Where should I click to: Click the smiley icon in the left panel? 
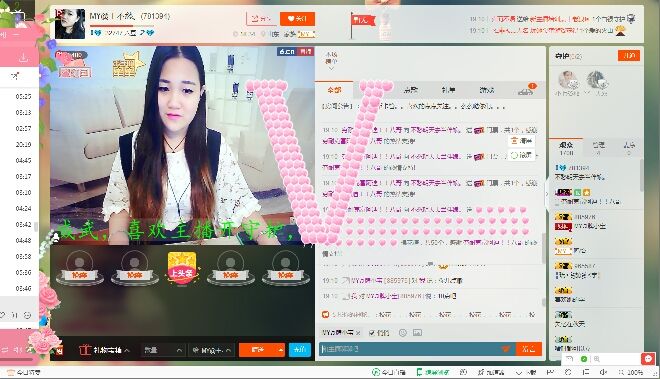coord(27,315)
